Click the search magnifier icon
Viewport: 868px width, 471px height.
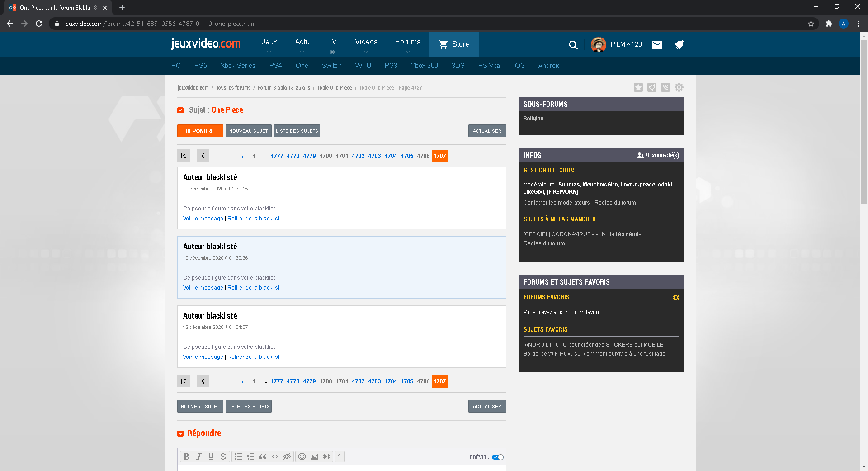click(x=573, y=44)
